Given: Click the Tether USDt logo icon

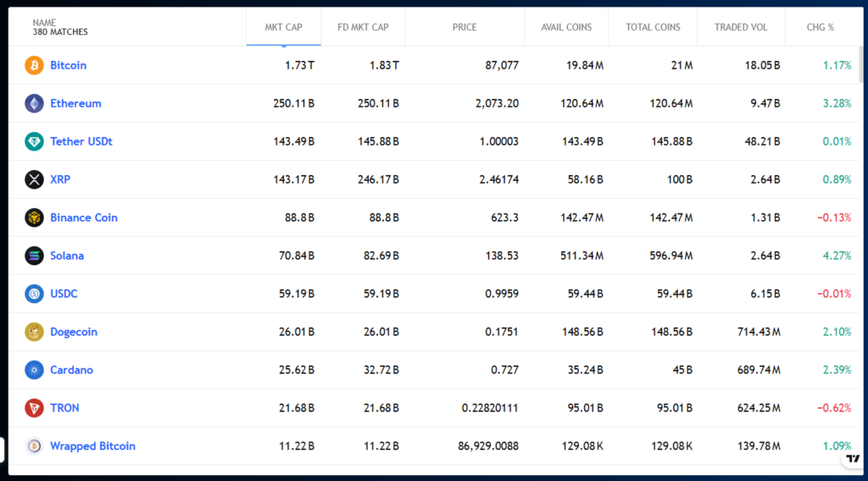Looking at the screenshot, I should click(x=34, y=141).
